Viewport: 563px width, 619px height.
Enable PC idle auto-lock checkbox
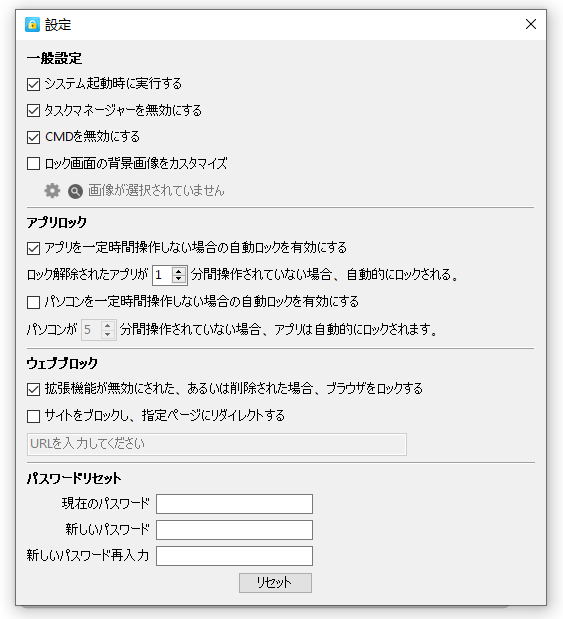(34, 302)
